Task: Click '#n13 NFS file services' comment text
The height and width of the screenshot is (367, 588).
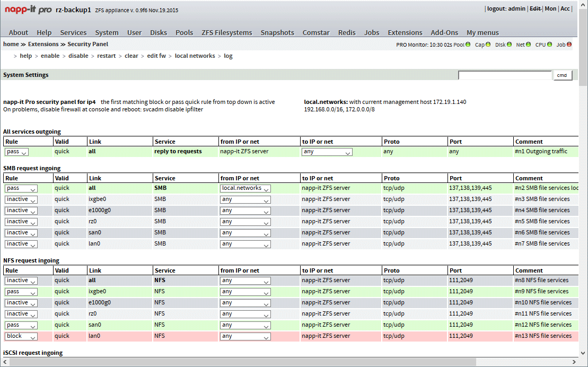Action: (543, 336)
